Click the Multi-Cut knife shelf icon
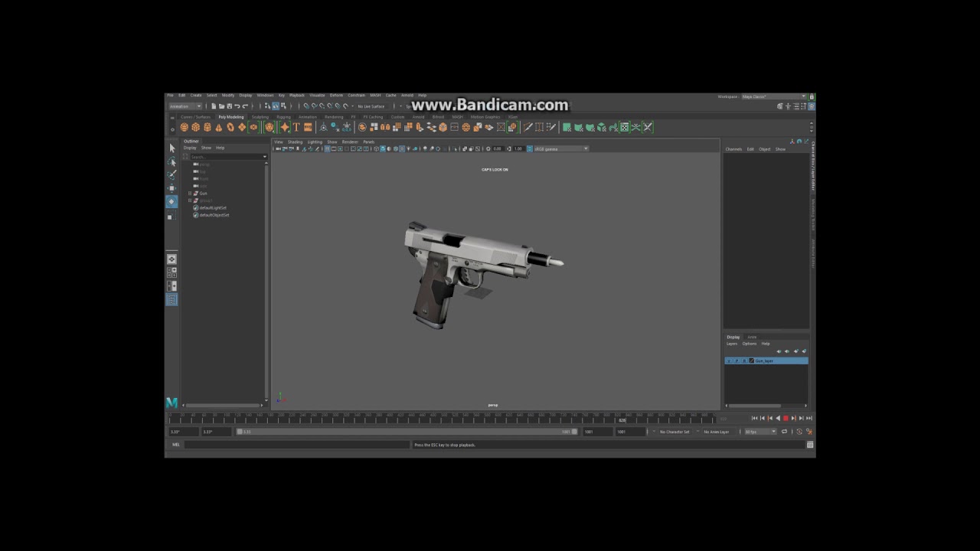The width and height of the screenshot is (980, 551). (x=528, y=127)
